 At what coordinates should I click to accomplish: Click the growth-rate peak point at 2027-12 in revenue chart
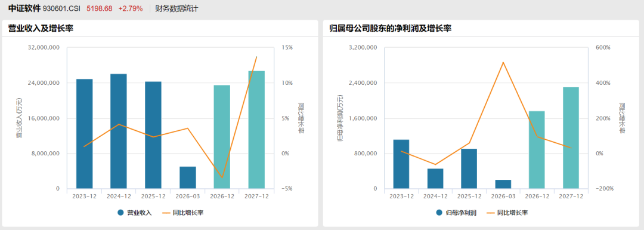tap(256, 57)
